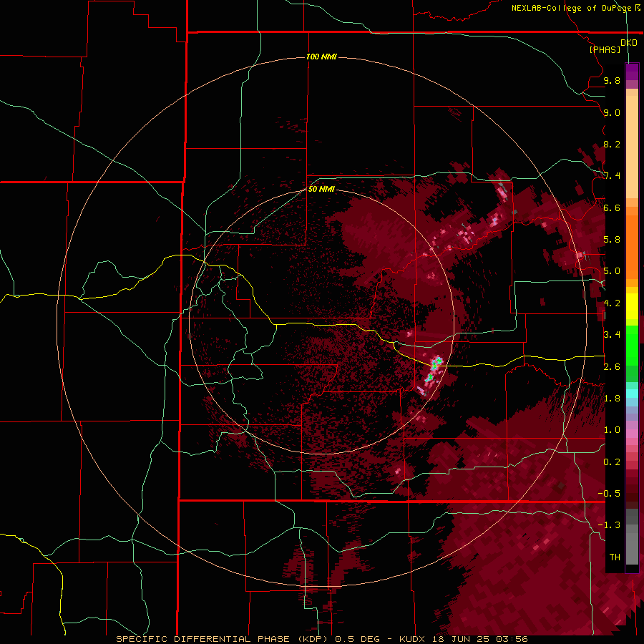Click the pink band of the color scale
Screen dimensions: 644x644
pyautogui.click(x=632, y=433)
